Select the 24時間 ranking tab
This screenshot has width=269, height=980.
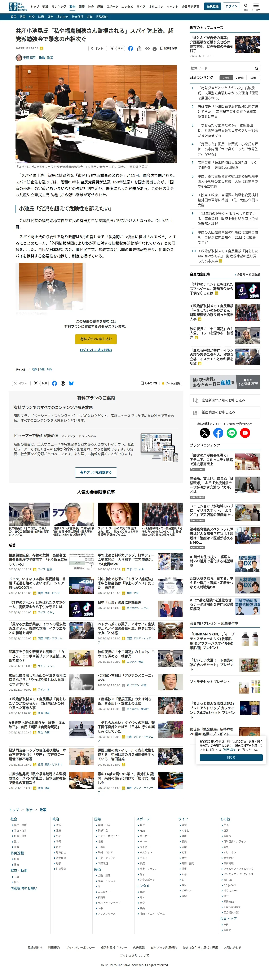pyautogui.click(x=239, y=78)
